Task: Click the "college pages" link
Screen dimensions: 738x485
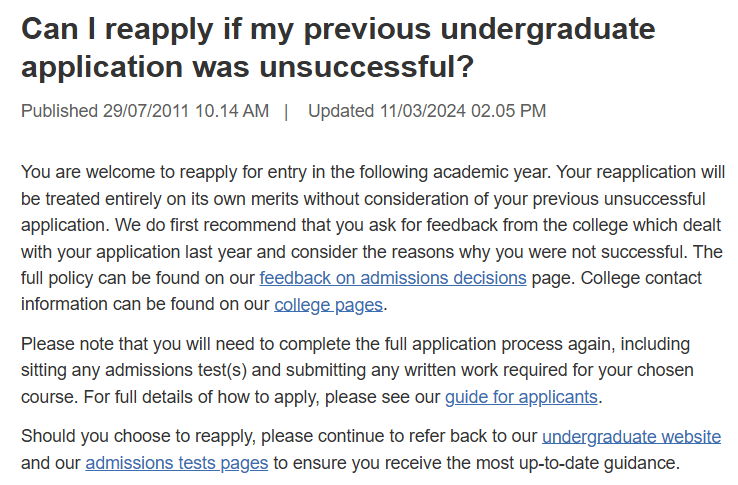Action: tap(329, 304)
